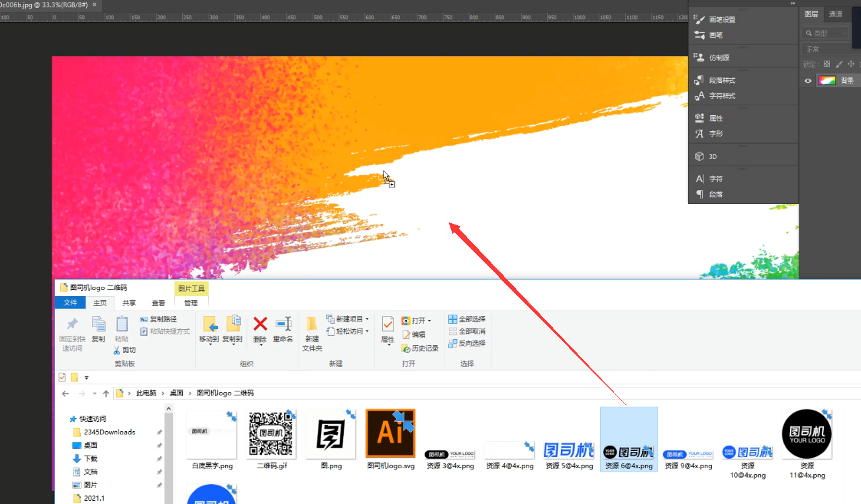Click 全部取消 select none

(x=467, y=331)
